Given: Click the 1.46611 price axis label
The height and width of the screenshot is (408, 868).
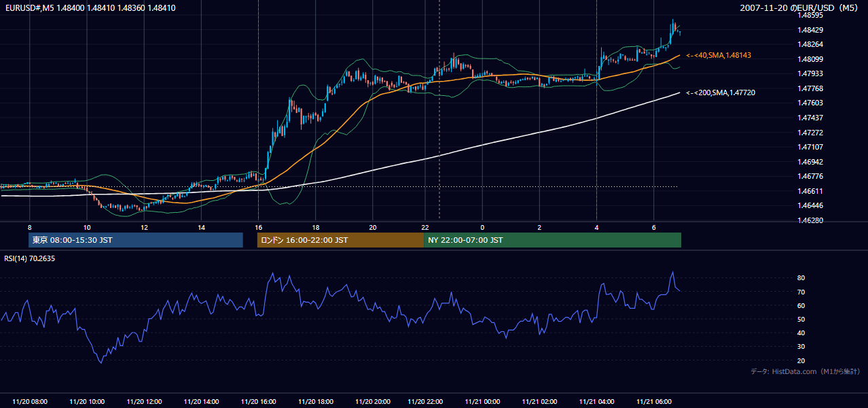Looking at the screenshot, I should 811,191.
